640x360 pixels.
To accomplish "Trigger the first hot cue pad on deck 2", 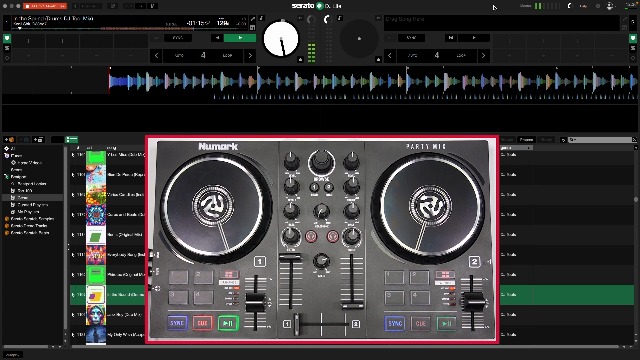I will [509, 41].
